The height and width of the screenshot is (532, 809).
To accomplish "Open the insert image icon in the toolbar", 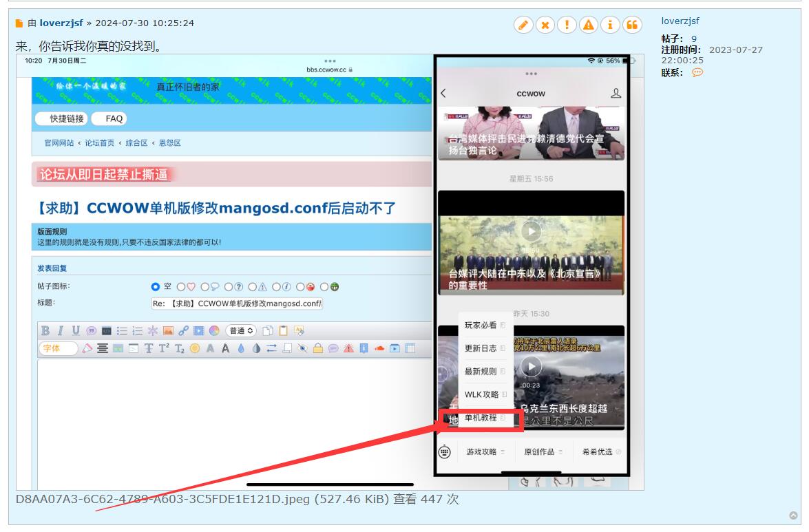I will (167, 330).
